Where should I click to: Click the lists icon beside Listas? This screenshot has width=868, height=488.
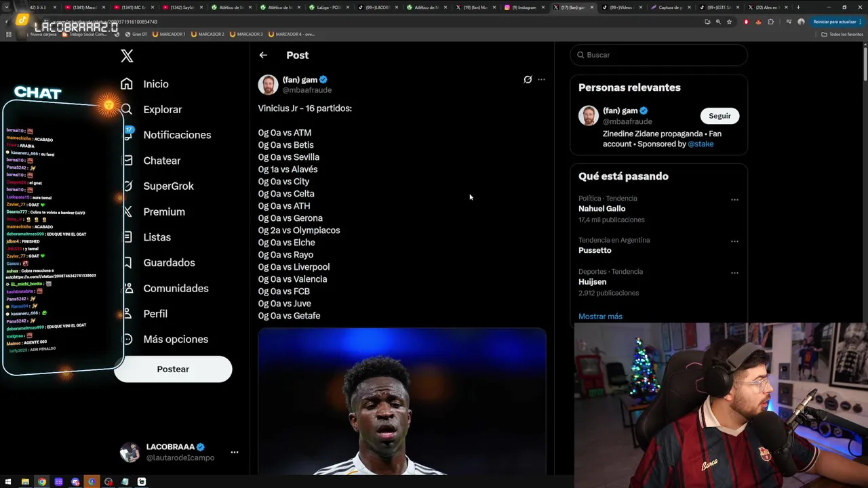pos(127,237)
